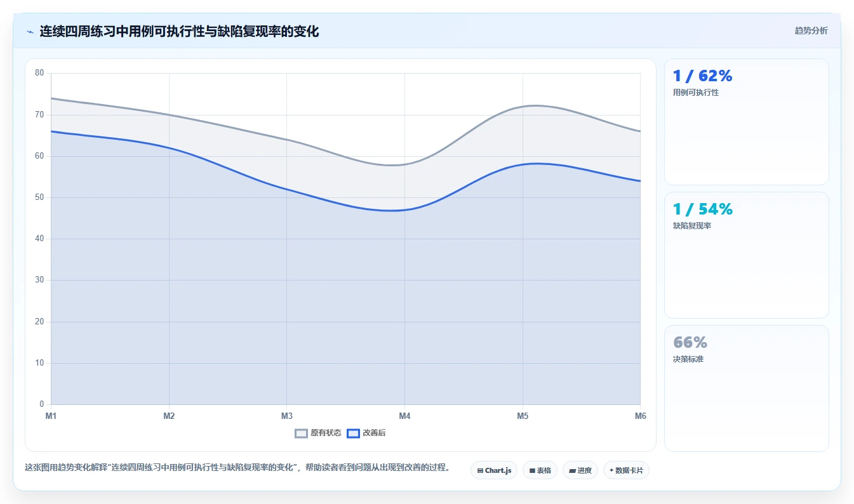Click the 1 / 62% value text
The image size is (854, 504).
coord(702,76)
